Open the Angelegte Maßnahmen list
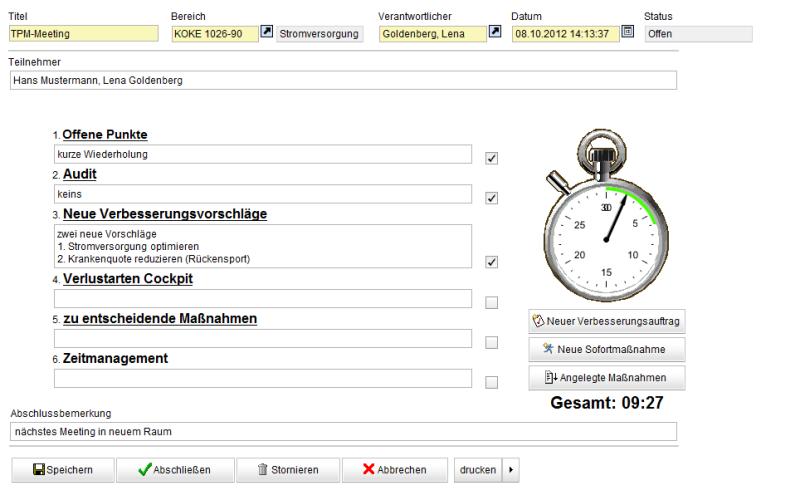 click(x=607, y=378)
